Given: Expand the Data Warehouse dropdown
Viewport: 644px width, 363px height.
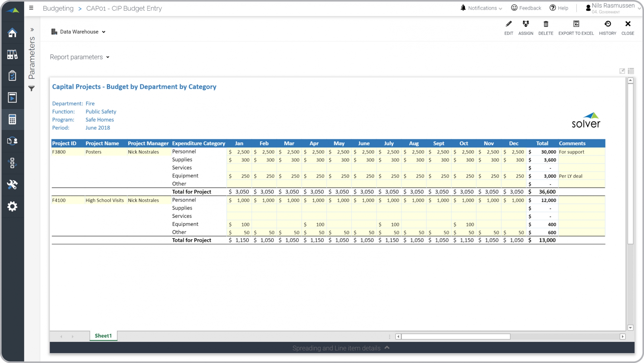Looking at the screenshot, I should [78, 32].
